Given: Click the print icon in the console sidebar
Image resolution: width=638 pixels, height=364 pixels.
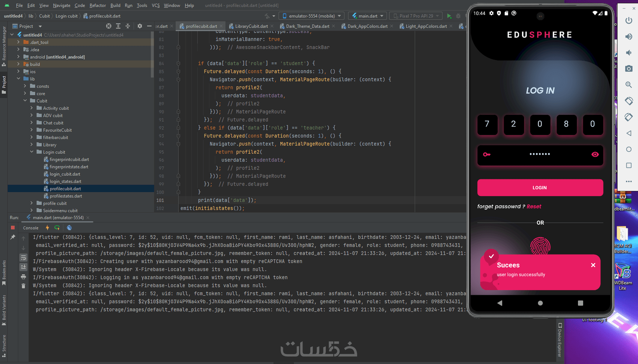Looking at the screenshot, I should (x=23, y=277).
